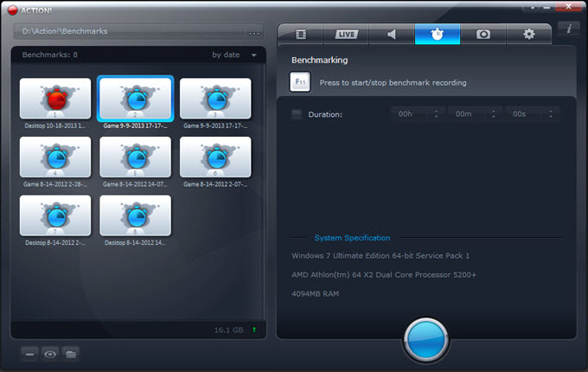Open benchmarks folder icon
The width and height of the screenshot is (588, 372).
pos(71,354)
